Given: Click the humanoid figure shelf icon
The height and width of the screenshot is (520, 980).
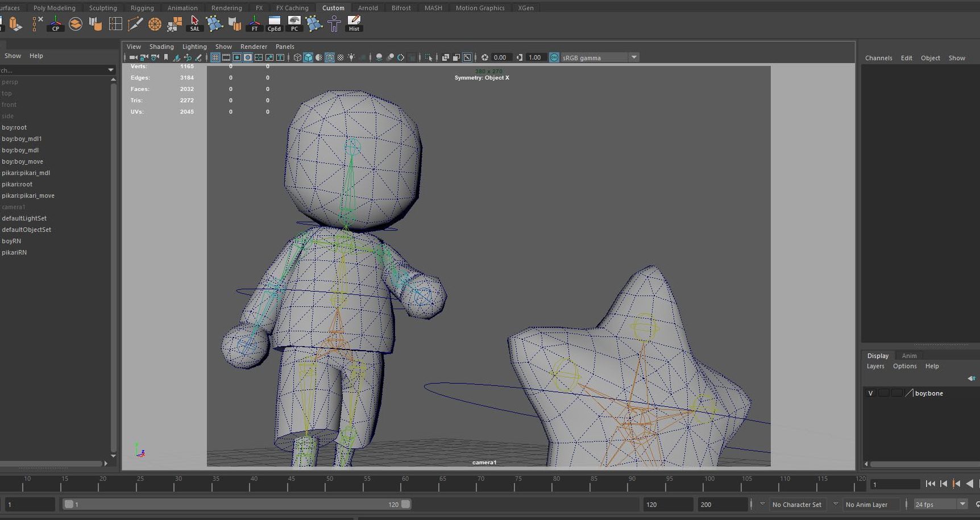Looking at the screenshot, I should 334,23.
